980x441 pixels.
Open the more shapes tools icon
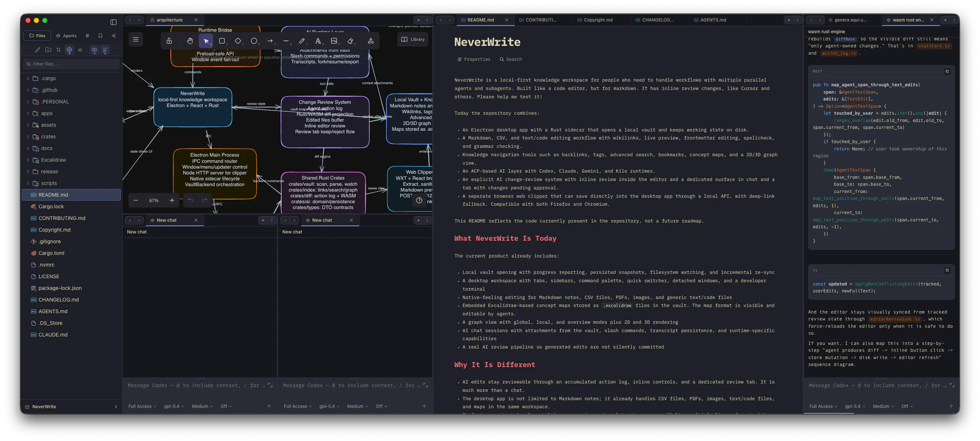point(370,41)
